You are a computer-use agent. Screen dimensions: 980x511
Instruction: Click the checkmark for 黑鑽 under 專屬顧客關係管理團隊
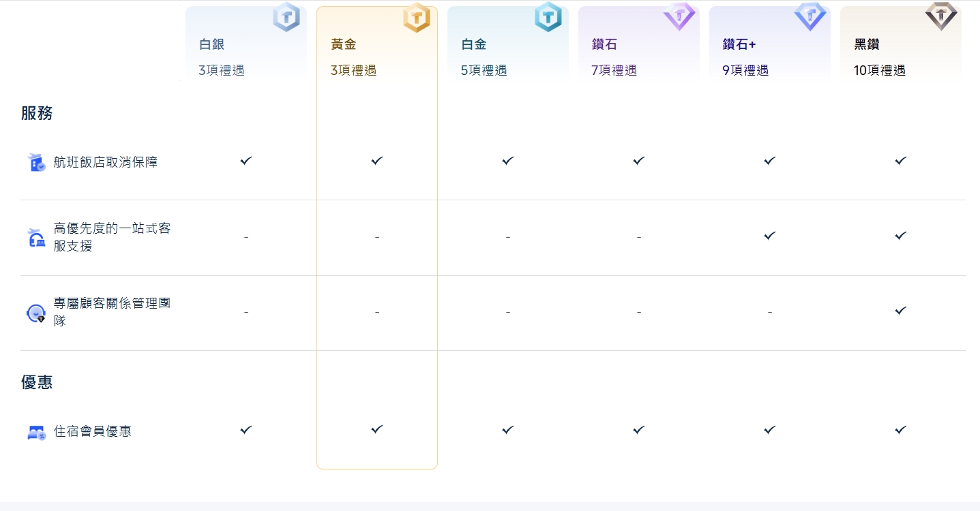900,311
